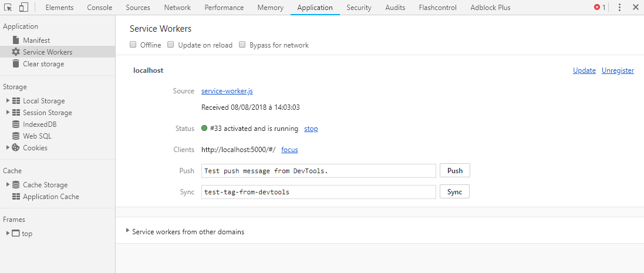Tick Bypass for network checkbox
Screen dimensions: 644x273
pos(242,45)
